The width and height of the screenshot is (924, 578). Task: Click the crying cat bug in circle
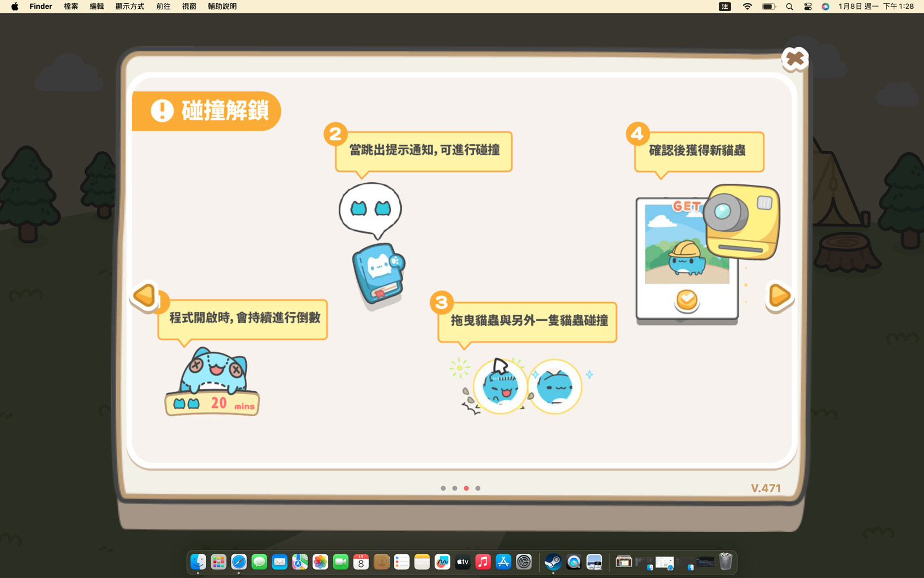pos(499,386)
